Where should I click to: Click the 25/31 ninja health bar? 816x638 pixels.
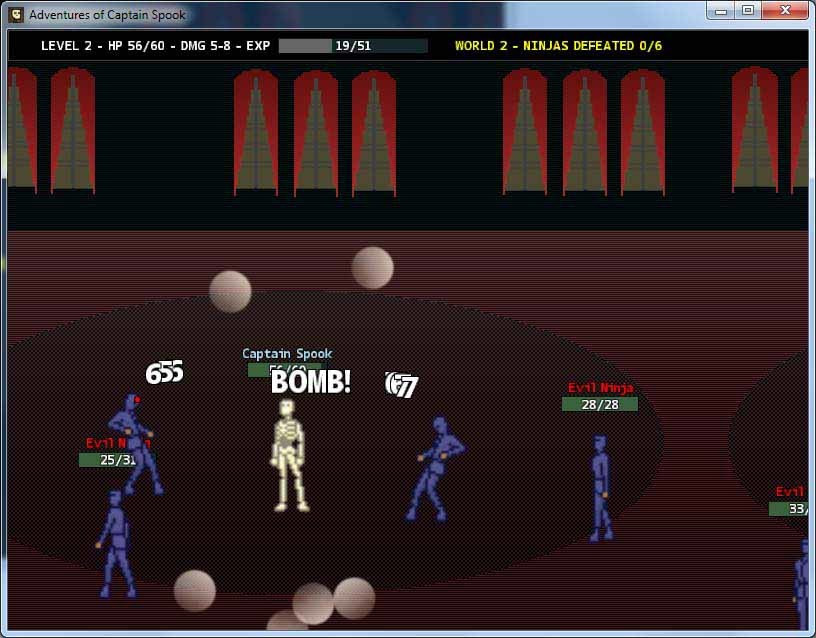click(x=117, y=460)
